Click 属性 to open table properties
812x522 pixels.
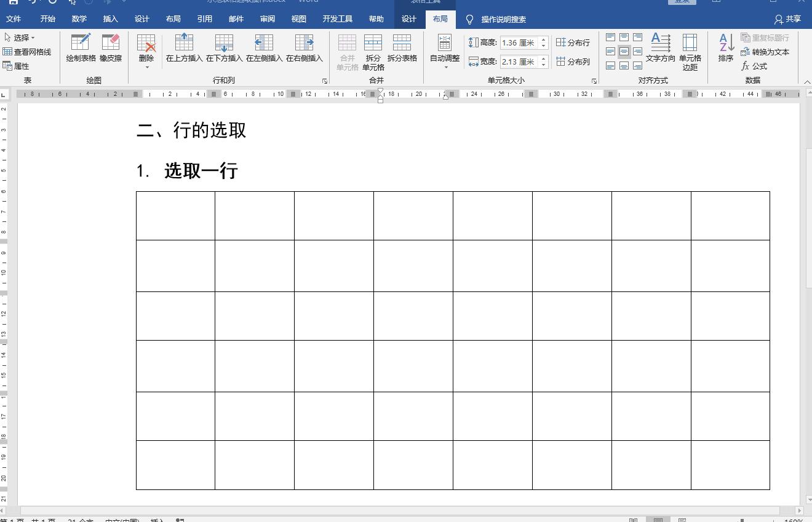[19, 66]
